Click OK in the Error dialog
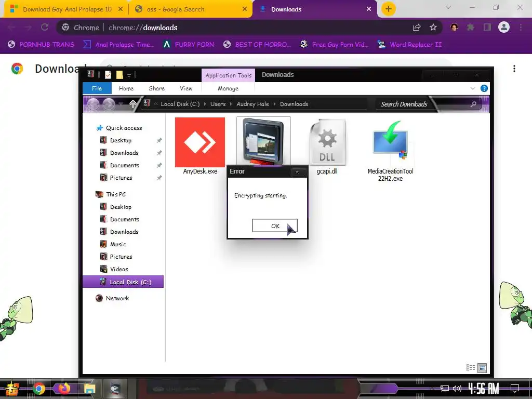This screenshot has width=532, height=399. 275,225
